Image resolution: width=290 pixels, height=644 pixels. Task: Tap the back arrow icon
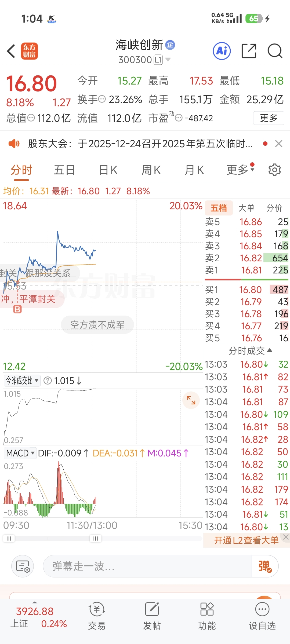11,51
